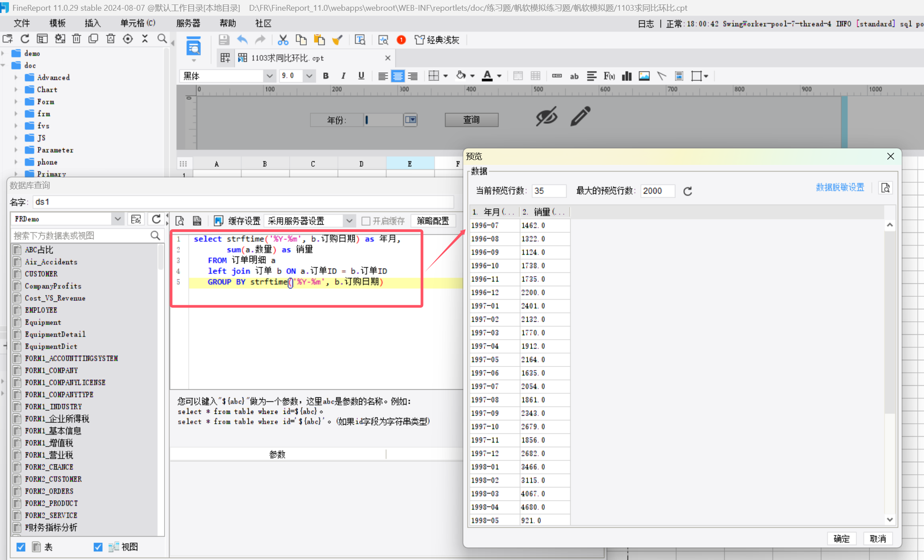Uncheck the 表 checkbox

point(21,547)
